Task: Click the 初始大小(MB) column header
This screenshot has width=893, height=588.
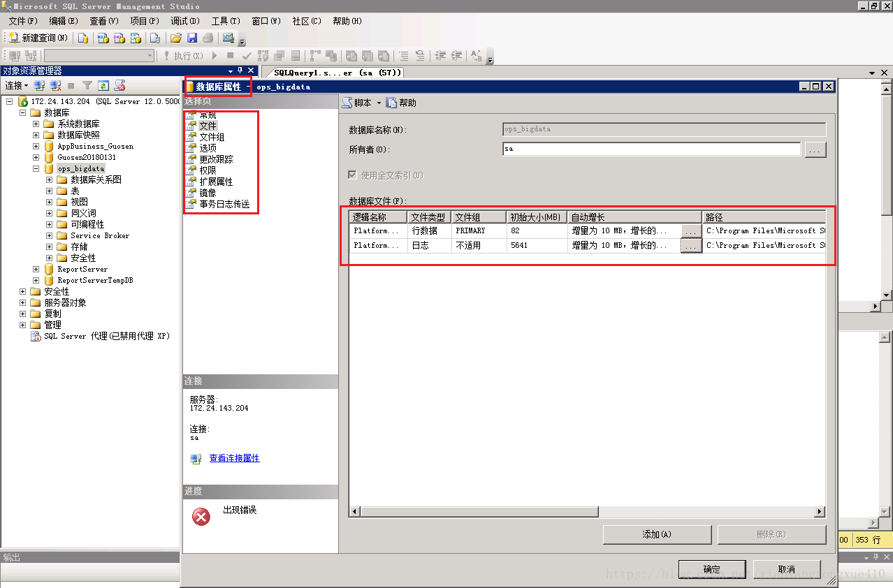Action: (537, 217)
